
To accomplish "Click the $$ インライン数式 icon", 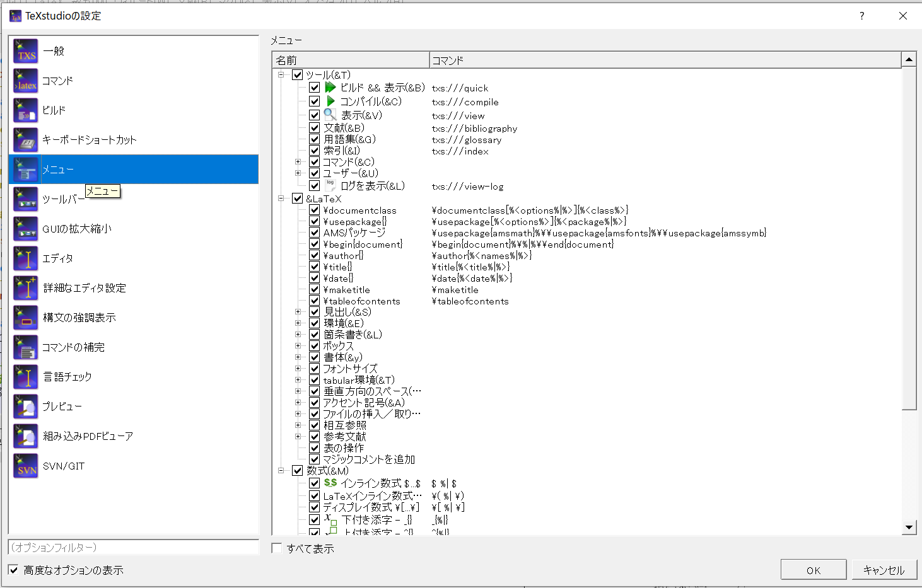I will pyautogui.click(x=330, y=483).
